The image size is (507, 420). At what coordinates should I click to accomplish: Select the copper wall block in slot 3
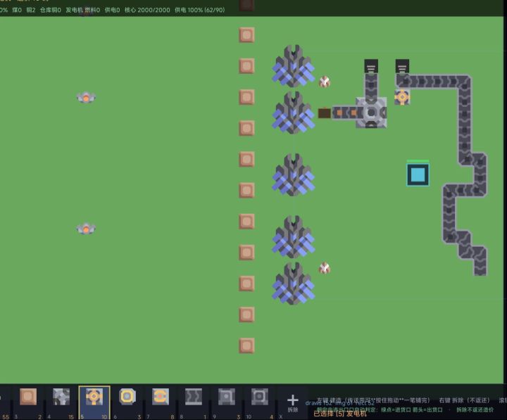[28, 397]
